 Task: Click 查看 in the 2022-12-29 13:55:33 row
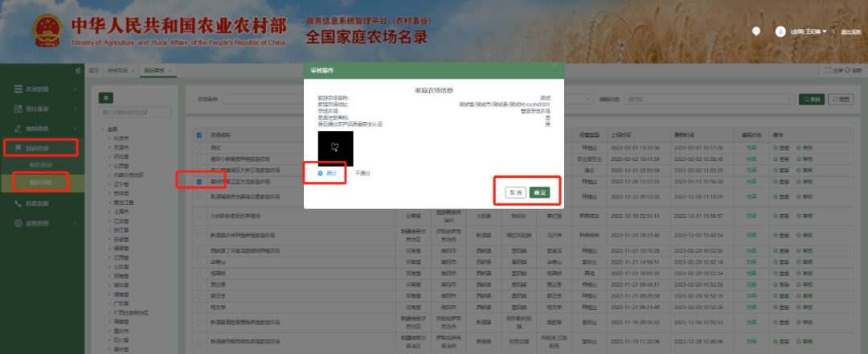[781, 181]
